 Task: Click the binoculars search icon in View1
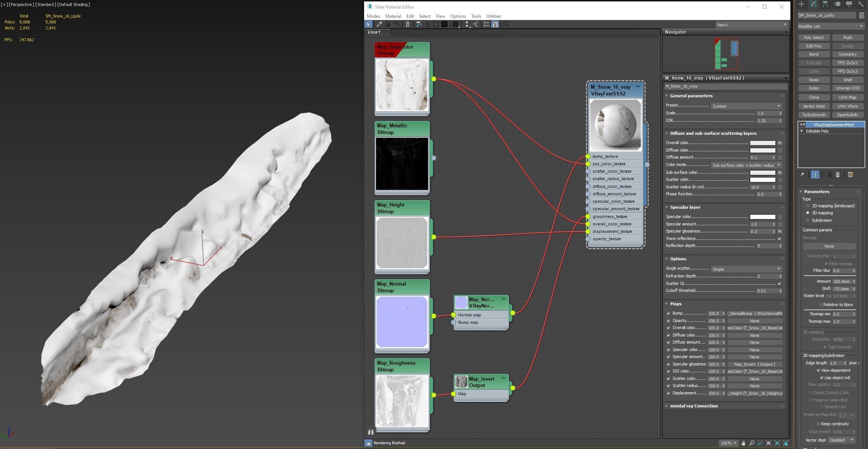click(371, 432)
